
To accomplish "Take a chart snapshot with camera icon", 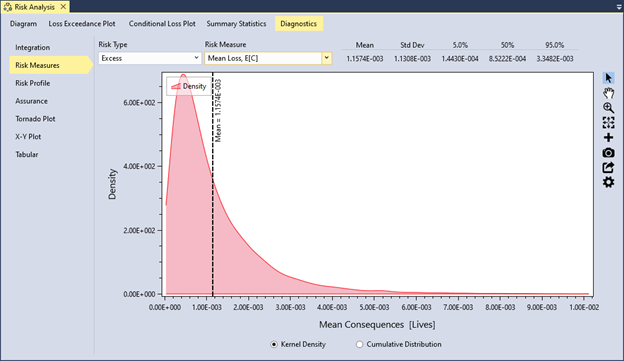I will (608, 153).
